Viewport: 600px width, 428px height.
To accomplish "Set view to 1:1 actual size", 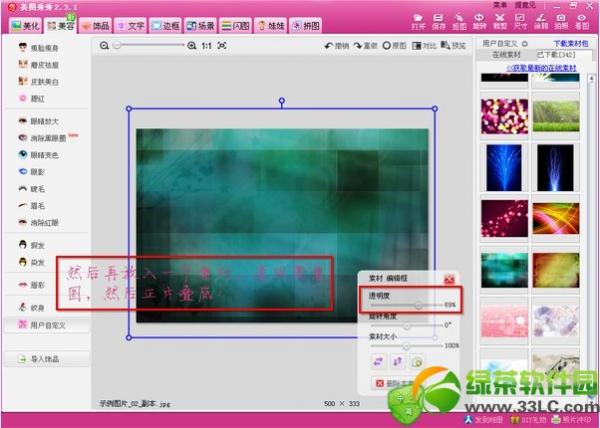I will pos(207,46).
